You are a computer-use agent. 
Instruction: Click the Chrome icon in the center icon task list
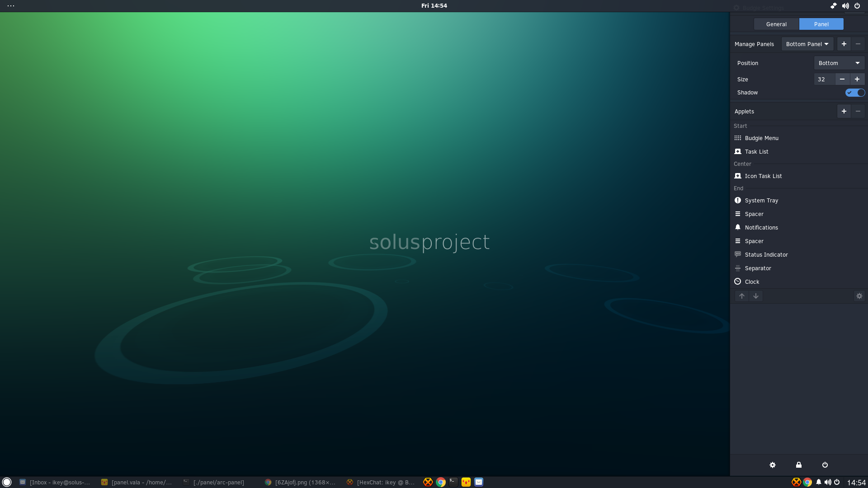click(x=441, y=482)
